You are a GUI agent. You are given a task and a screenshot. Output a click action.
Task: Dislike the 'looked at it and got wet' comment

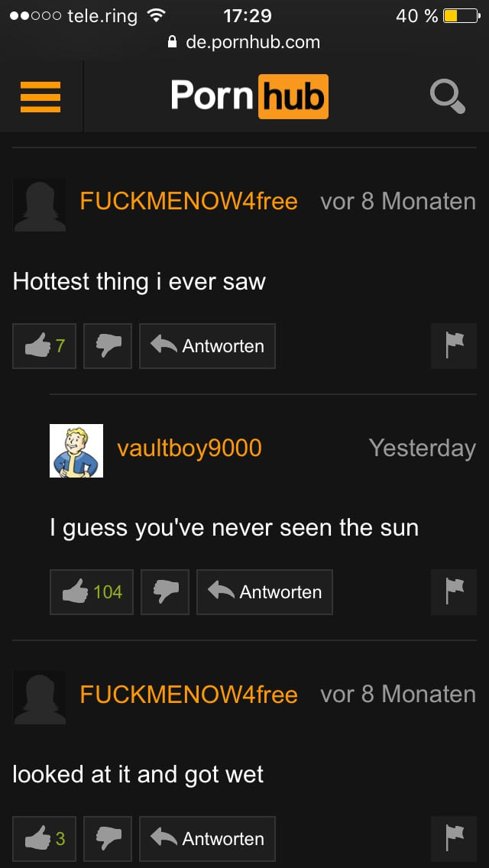(108, 839)
